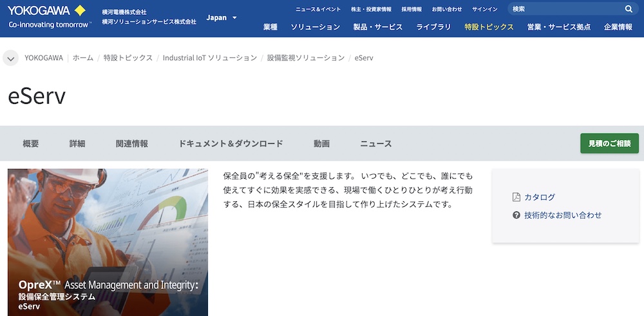Click the OpreX eServ hero image
This screenshot has height=316, width=644.
coord(108,242)
